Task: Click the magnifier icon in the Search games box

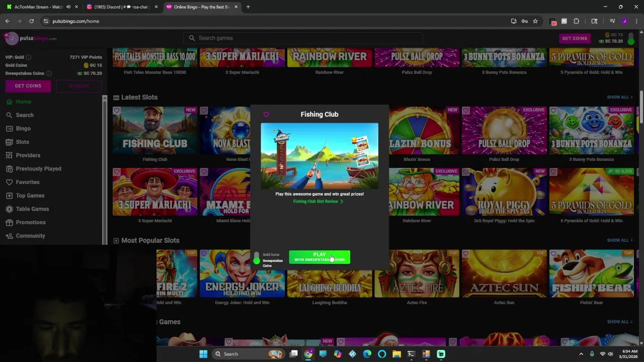Action: (x=192, y=38)
